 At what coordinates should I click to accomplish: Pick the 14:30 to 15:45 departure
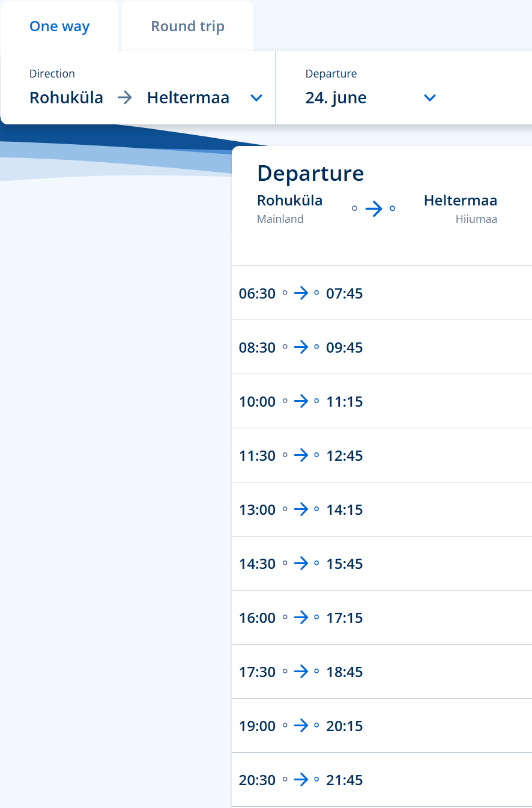(301, 563)
